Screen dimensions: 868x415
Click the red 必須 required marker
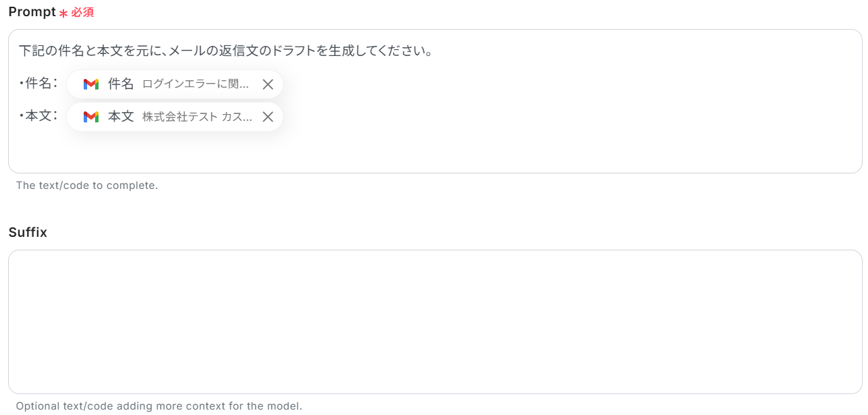[82, 13]
